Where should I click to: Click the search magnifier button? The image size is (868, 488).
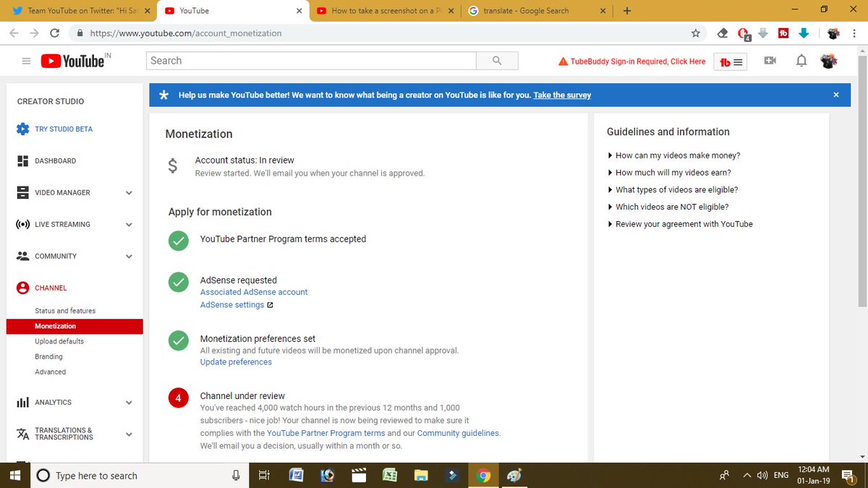(x=497, y=61)
